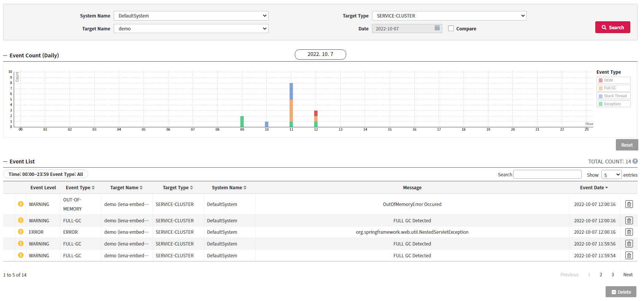Click Next page link
Viewport: 644px width, 301px height.
[628, 274]
